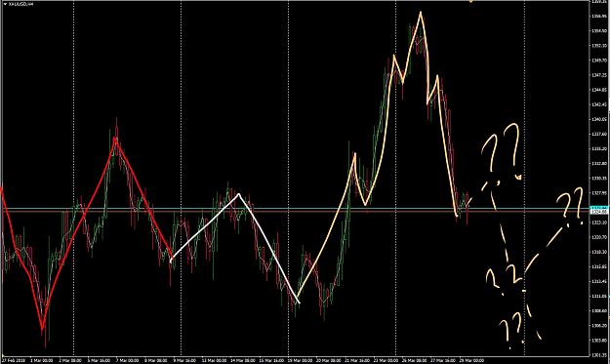The image size is (610, 364).
Task: Click the 9 Mar 16:00 time axis label
Action: (184, 361)
